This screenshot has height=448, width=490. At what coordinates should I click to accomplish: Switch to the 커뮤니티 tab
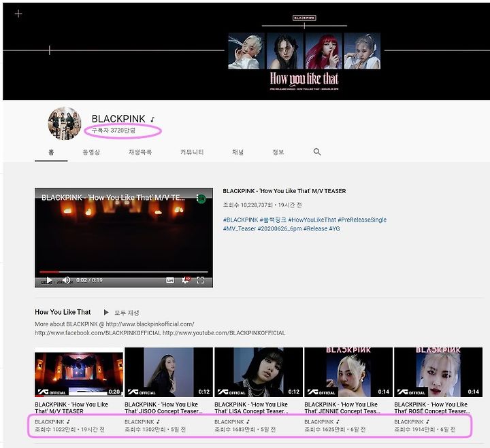tap(192, 152)
